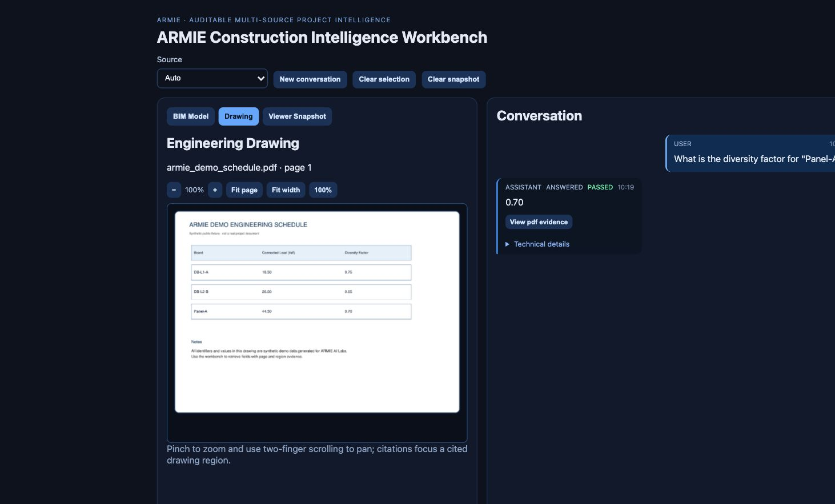Click the Engineering Drawing heading
835x504 pixels.
233,143
